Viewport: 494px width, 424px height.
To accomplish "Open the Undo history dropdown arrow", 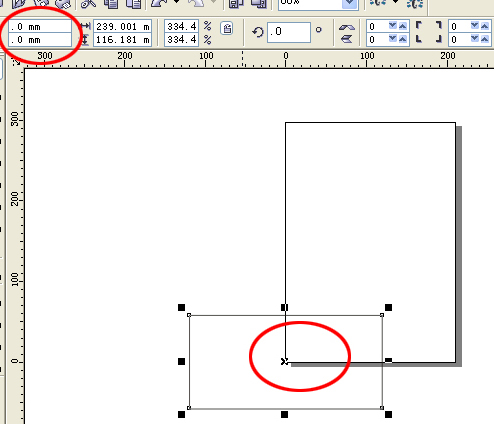I will [x=176, y=3].
